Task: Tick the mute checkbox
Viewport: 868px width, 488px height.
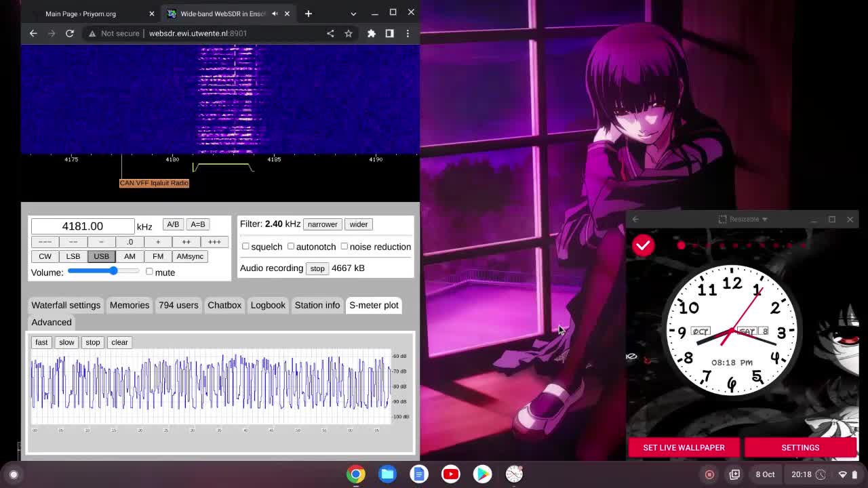Action: [149, 272]
